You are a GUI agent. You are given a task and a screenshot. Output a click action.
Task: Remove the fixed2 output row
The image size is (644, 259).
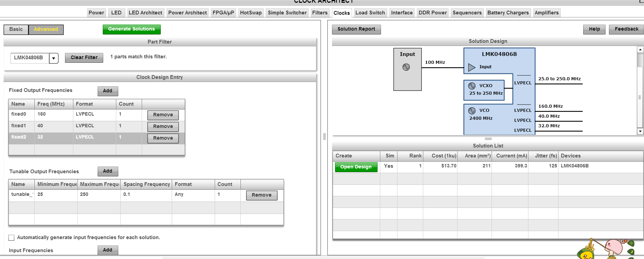click(163, 138)
